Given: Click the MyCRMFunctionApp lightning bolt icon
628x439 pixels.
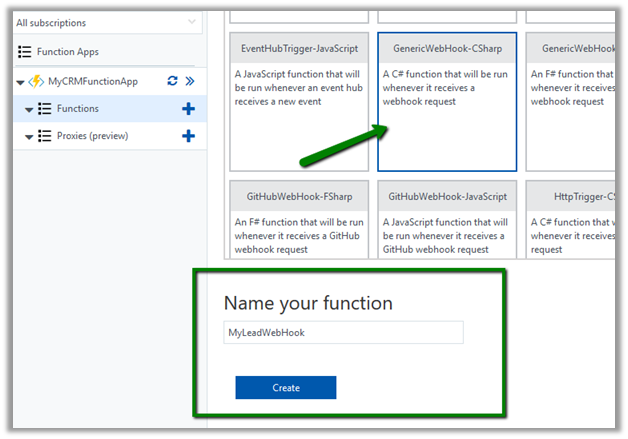Looking at the screenshot, I should pyautogui.click(x=36, y=81).
